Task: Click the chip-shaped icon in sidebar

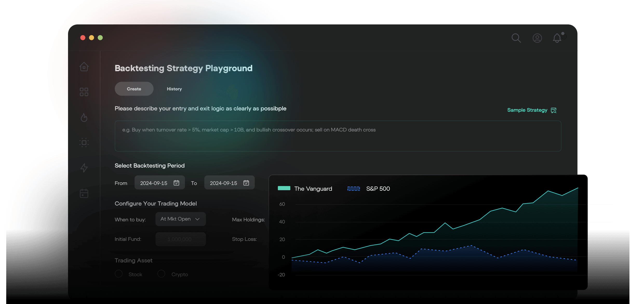Action: (84, 142)
